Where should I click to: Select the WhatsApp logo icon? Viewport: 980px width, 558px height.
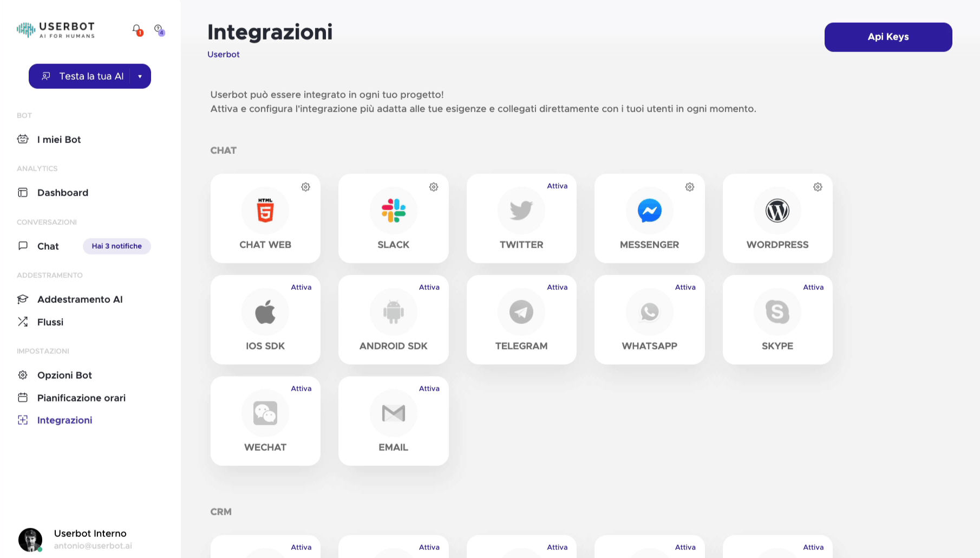tap(650, 312)
